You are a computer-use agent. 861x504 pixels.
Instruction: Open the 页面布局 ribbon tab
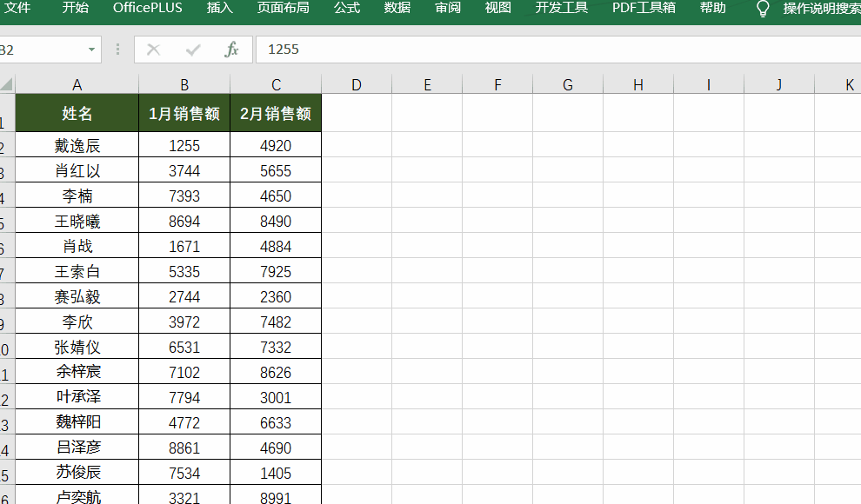pyautogui.click(x=284, y=8)
